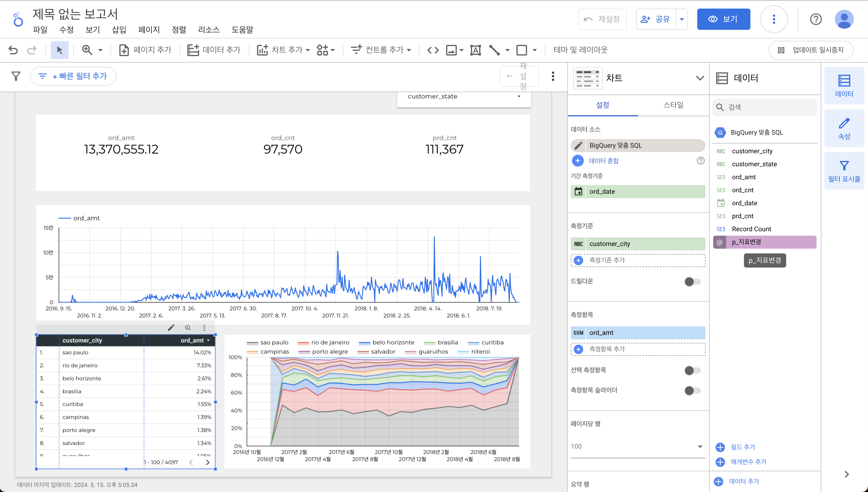Switch to the 스타일 tab
The image size is (868, 492).
pyautogui.click(x=673, y=105)
